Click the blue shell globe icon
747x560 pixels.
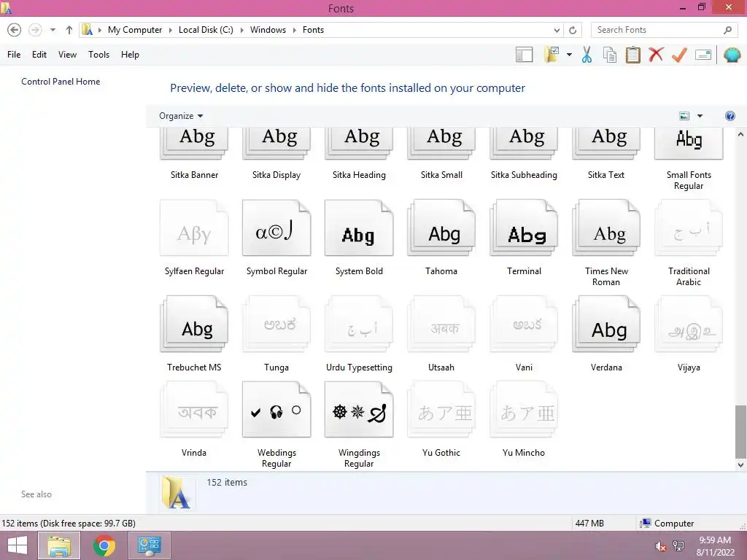click(x=732, y=55)
